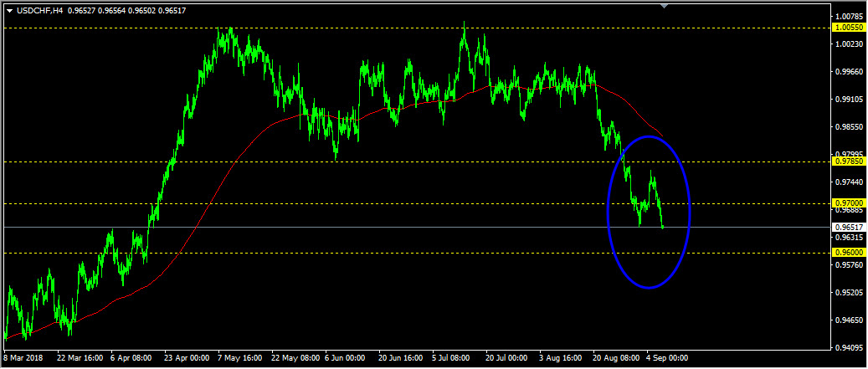Click the 8 Mar 2018 date label
This screenshot has height=369, width=868.
tap(22, 358)
